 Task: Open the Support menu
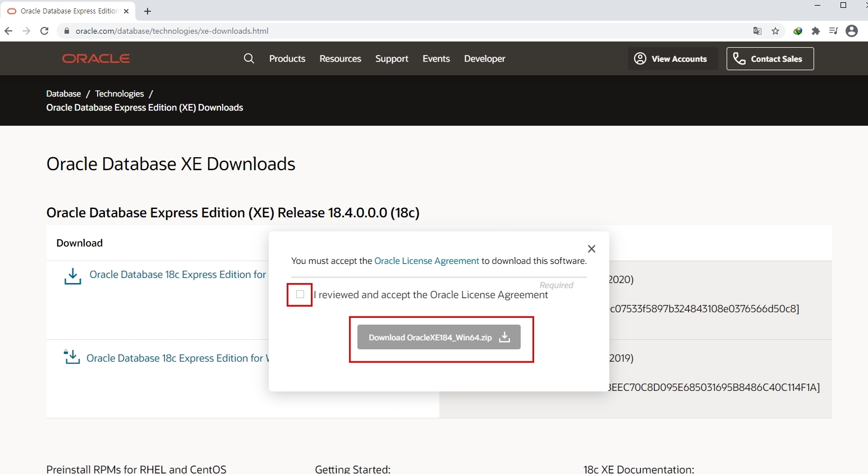[392, 58]
